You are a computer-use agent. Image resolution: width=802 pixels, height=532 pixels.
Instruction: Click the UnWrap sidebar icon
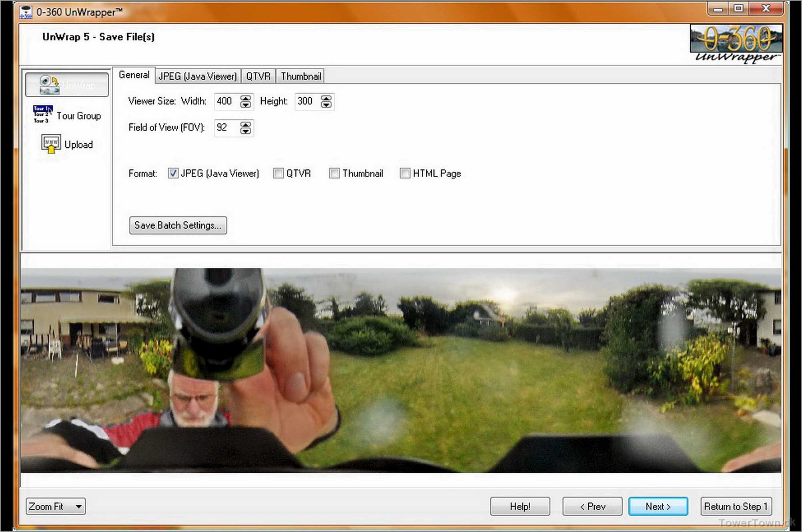(x=49, y=85)
